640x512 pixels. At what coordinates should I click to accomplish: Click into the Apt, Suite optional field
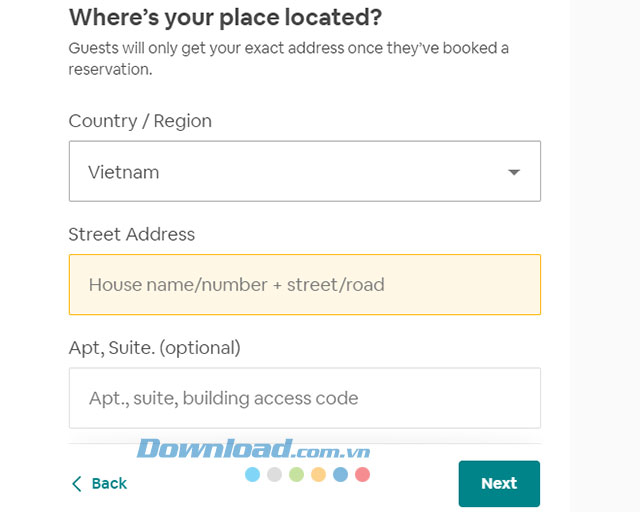pyautogui.click(x=304, y=398)
